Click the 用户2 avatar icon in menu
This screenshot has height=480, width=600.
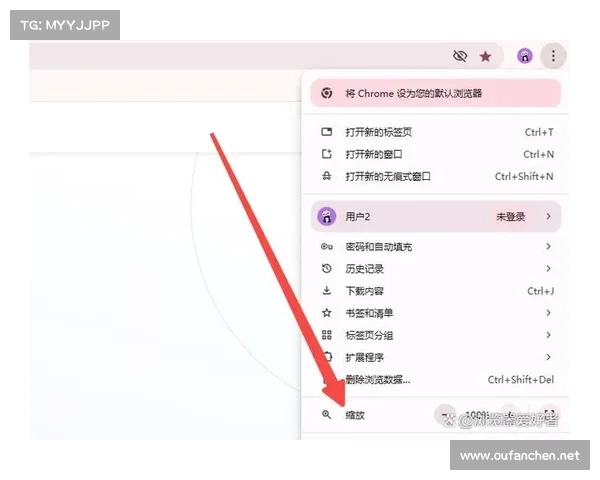click(326, 217)
